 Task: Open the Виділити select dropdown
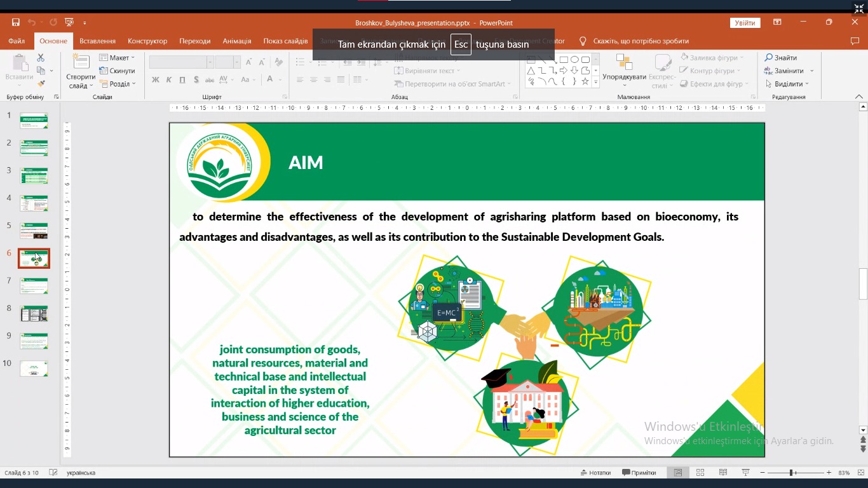point(787,84)
